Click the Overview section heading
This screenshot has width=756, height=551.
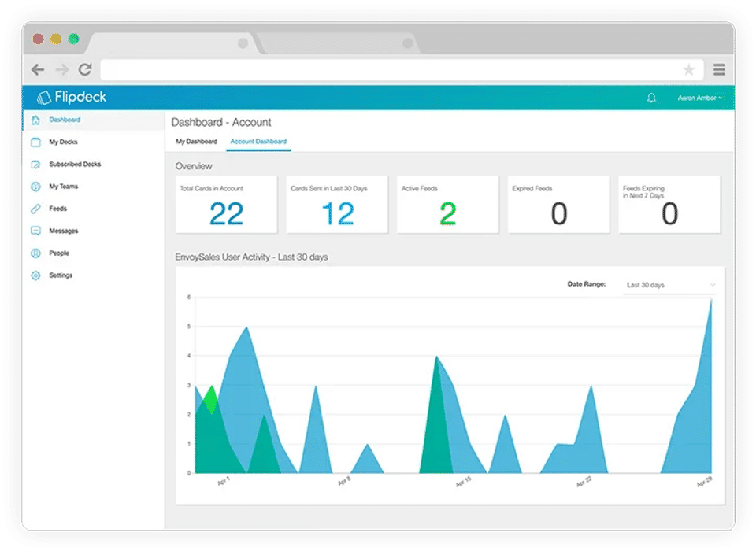click(x=194, y=166)
